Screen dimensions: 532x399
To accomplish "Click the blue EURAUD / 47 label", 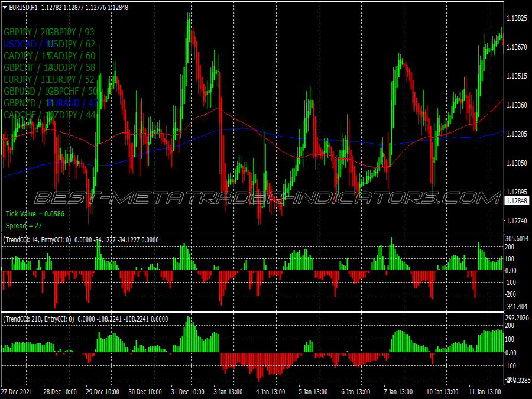I will point(72,103).
